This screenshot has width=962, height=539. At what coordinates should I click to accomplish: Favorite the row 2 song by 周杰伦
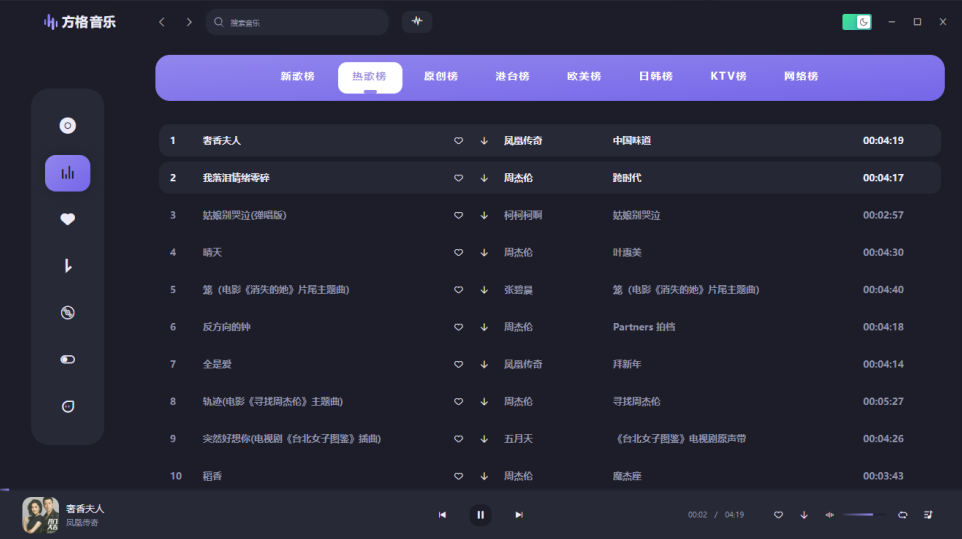click(x=458, y=178)
